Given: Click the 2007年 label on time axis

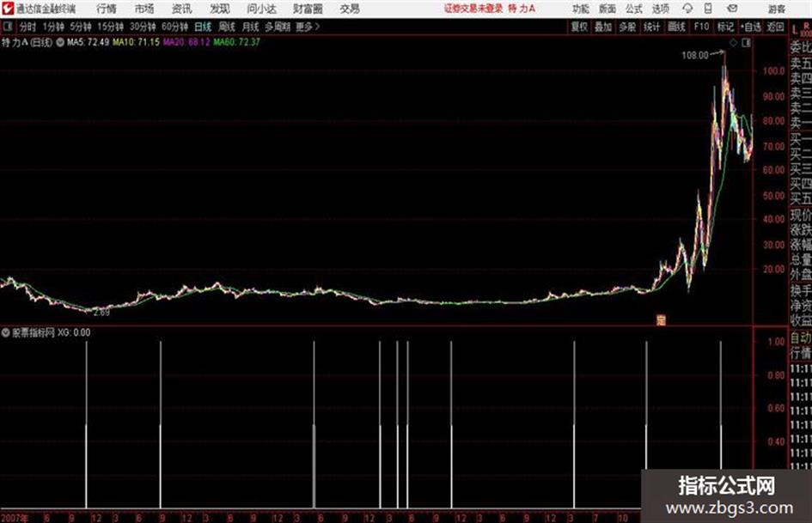Looking at the screenshot, I should click(x=15, y=517).
